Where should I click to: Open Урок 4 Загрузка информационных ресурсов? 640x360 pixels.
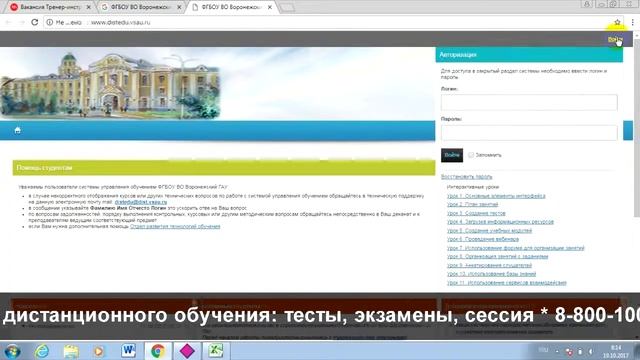coord(500,222)
